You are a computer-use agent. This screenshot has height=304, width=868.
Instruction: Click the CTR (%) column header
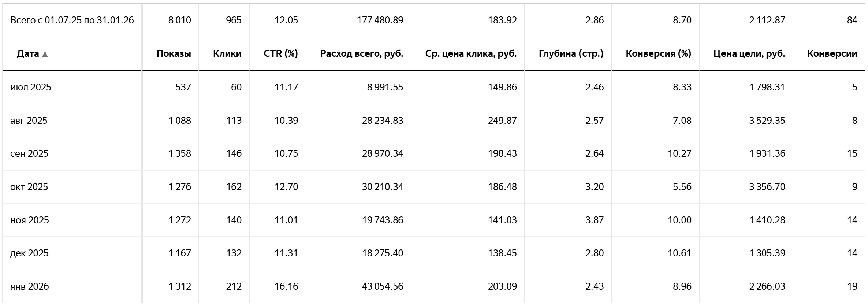pyautogui.click(x=280, y=54)
